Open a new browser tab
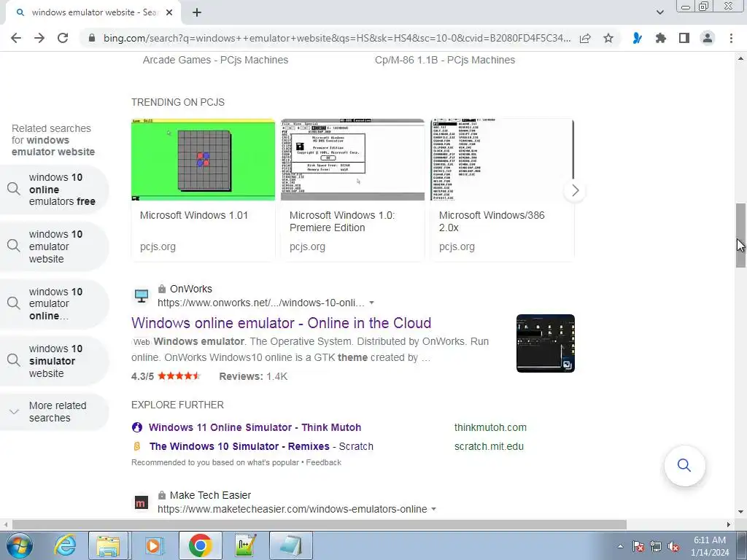Screen dimensions: 747x560 tap(197, 12)
